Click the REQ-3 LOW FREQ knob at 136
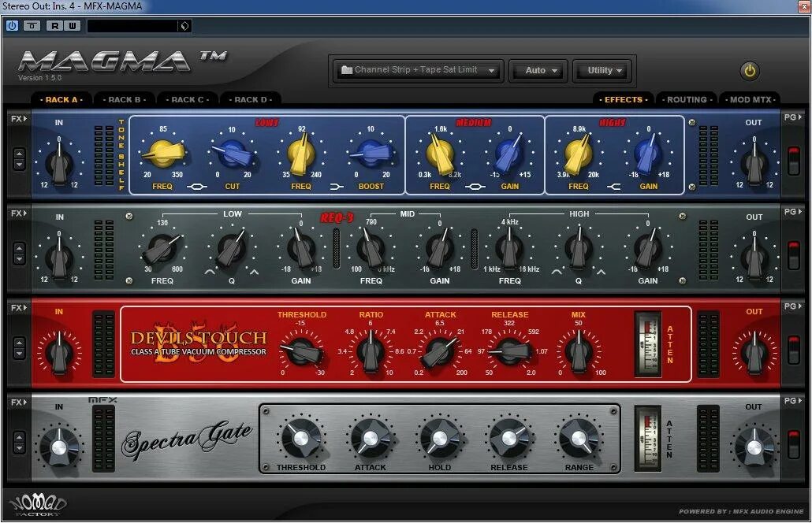Image resolution: width=812 pixels, height=523 pixels. (x=162, y=248)
